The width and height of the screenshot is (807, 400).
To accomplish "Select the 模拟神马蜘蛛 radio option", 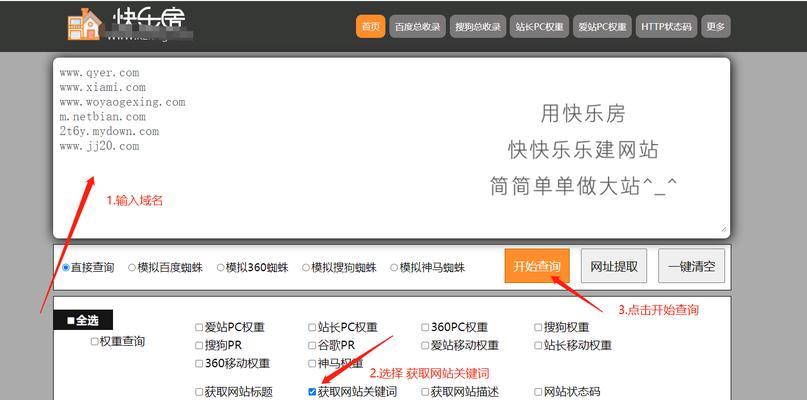I will [394, 268].
